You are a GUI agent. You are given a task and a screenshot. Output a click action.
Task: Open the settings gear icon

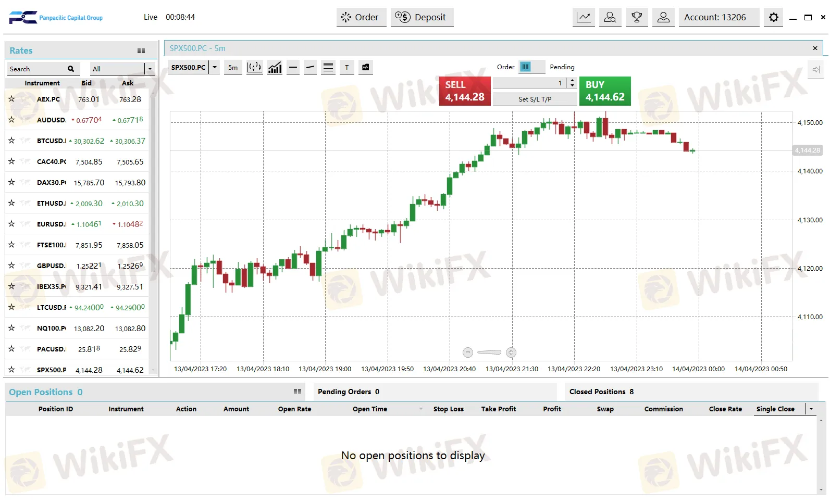point(773,17)
